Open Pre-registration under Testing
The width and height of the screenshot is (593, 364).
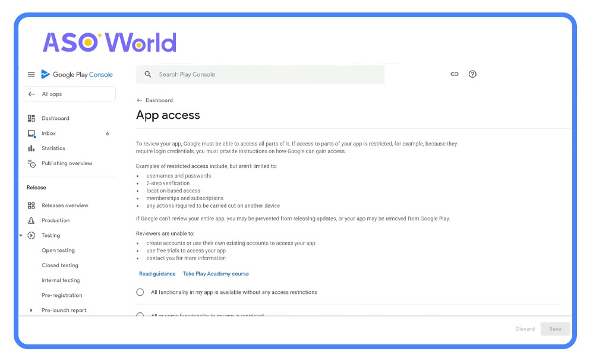click(x=62, y=295)
